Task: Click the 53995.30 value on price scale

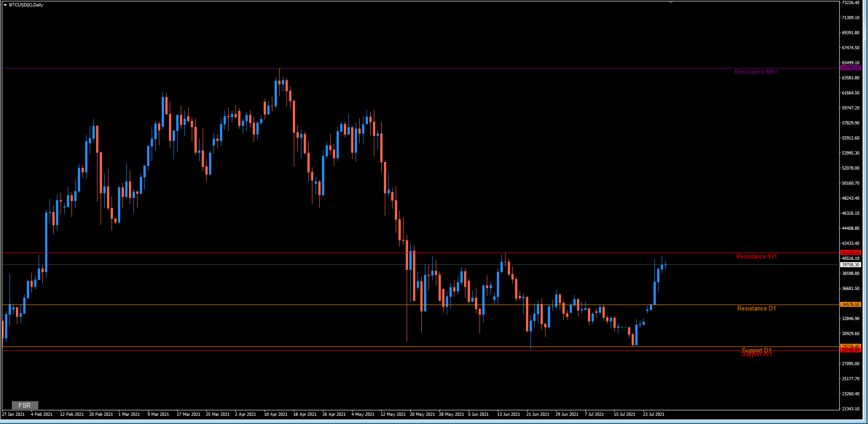Action: tap(851, 153)
